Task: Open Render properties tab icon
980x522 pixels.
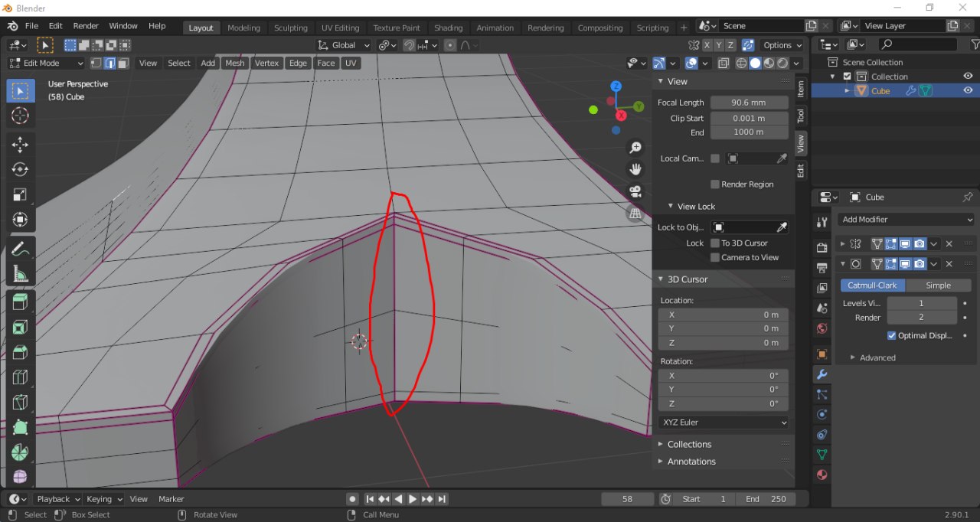Action: [x=822, y=247]
